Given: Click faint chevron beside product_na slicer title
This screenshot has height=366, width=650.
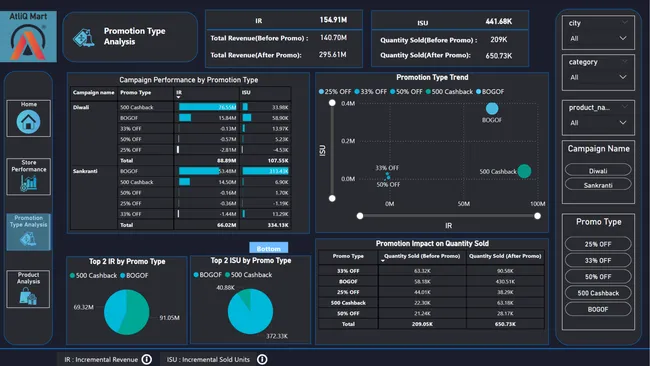Looking at the screenshot, I should pyautogui.click(x=624, y=107).
